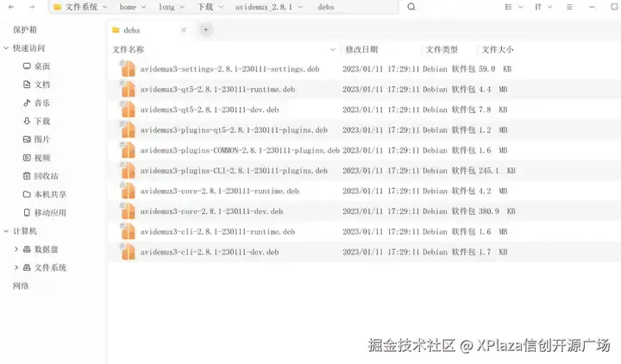Select the avidemux3-plugins-CLI deb icon

(128, 170)
